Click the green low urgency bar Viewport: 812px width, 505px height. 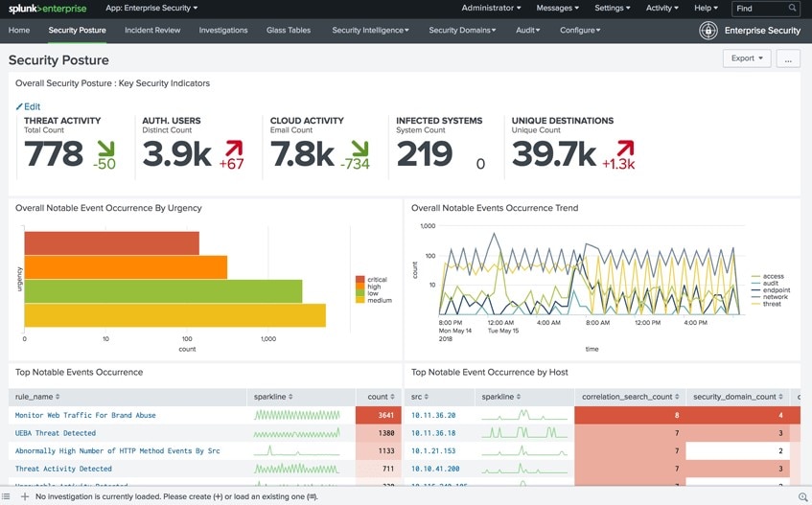tap(163, 291)
